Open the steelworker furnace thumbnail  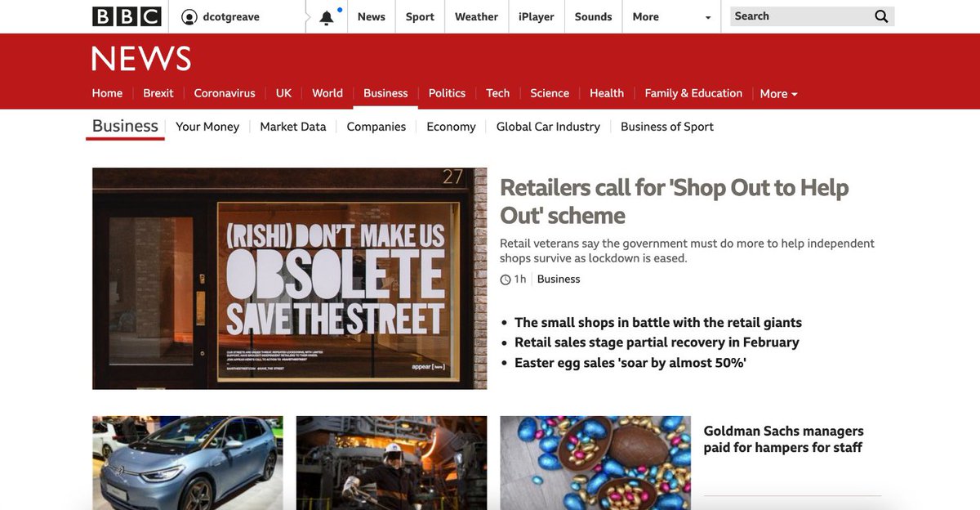(x=392, y=463)
